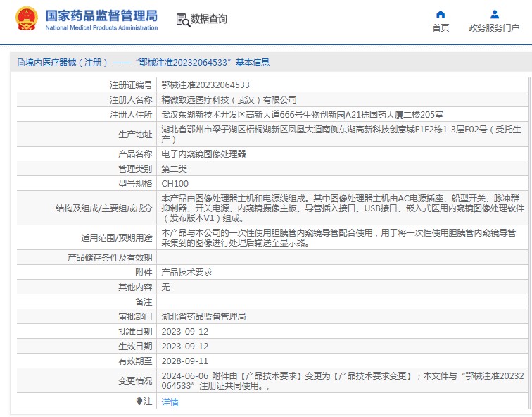Click the 产品名称 label cell

click(135, 154)
